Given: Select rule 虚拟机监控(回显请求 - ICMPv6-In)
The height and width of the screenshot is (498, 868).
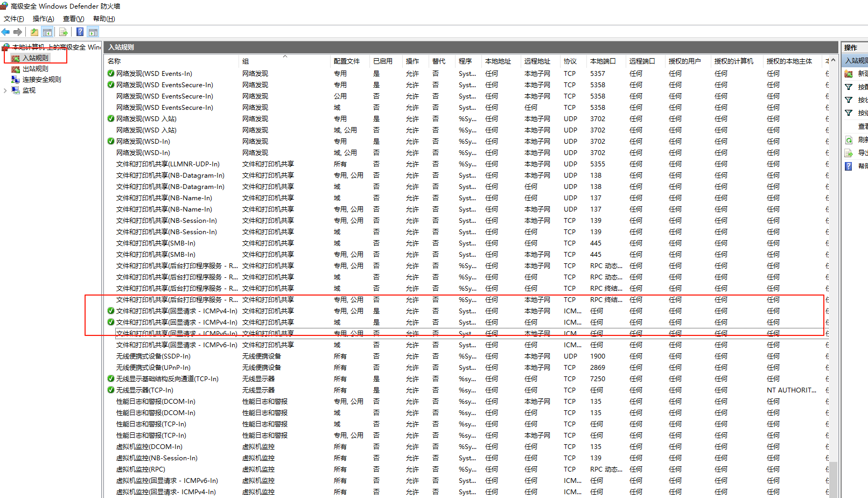Looking at the screenshot, I should (167, 481).
